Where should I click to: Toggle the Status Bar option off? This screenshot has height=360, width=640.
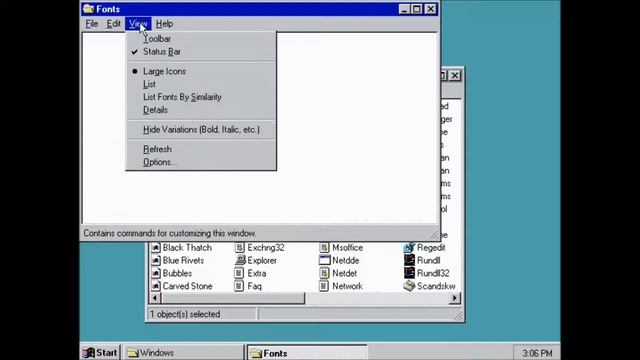coord(201,52)
